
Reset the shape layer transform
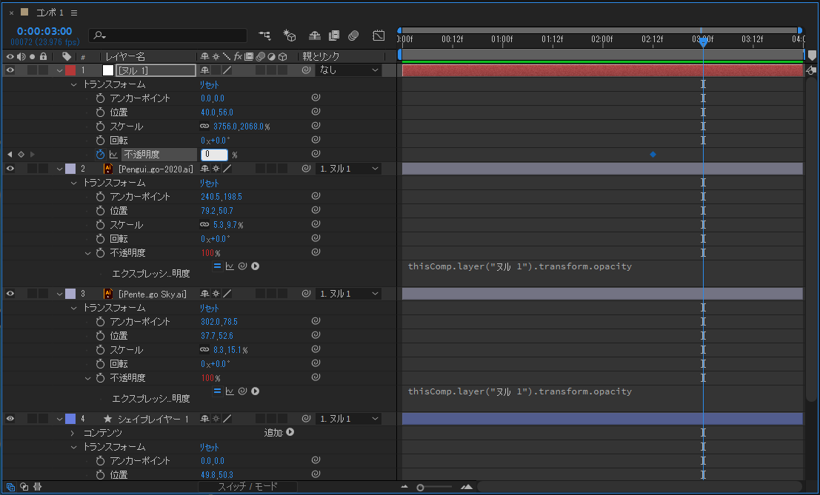coord(209,447)
